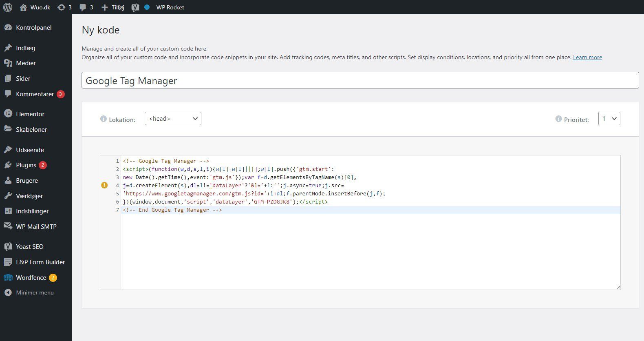The image size is (644, 341).
Task: Click the Plugins plug icon
Action: [8, 165]
